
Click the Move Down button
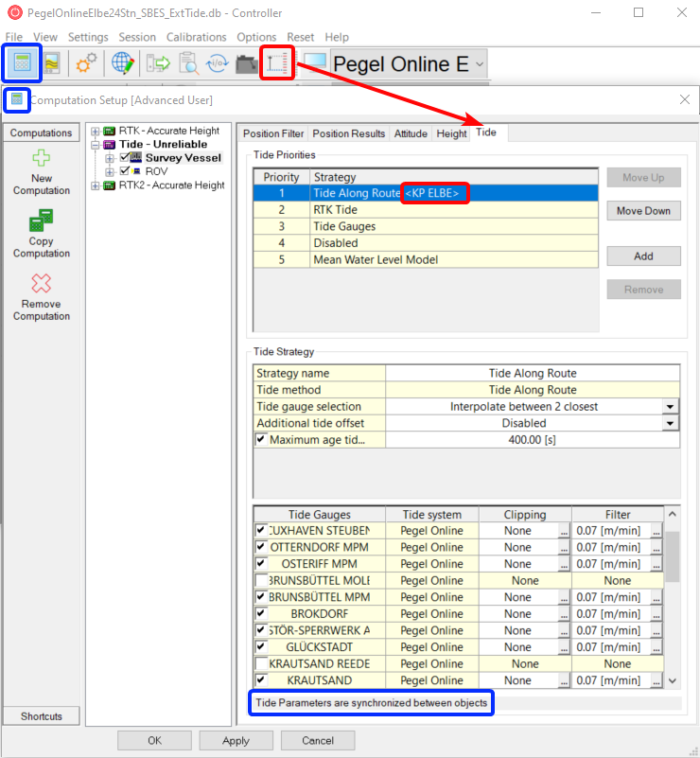point(643,211)
